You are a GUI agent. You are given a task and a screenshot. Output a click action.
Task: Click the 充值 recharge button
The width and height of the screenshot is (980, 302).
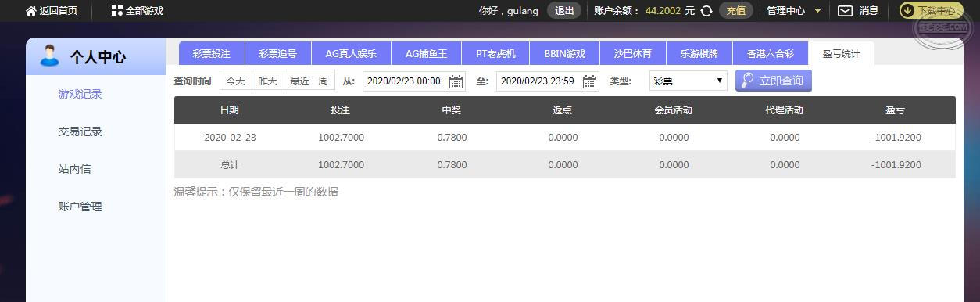(735, 11)
